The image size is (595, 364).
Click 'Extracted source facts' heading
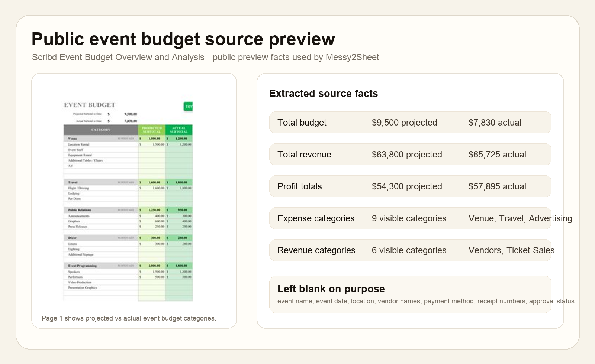click(324, 94)
